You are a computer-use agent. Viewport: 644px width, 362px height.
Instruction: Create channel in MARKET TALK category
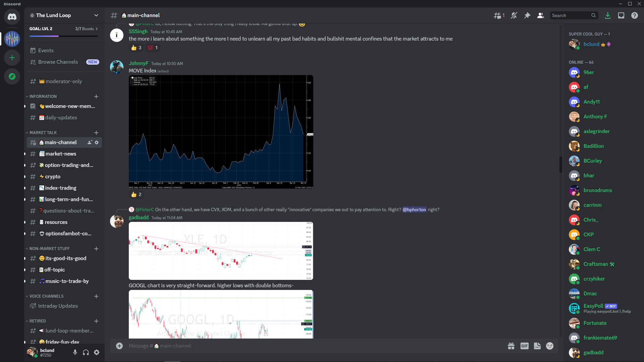(96, 133)
